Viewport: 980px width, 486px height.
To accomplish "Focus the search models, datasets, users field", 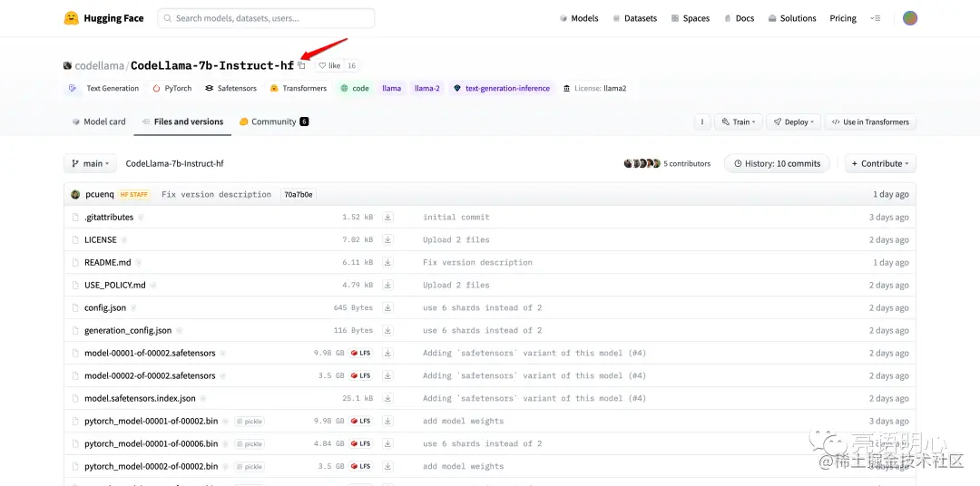I will tap(266, 18).
